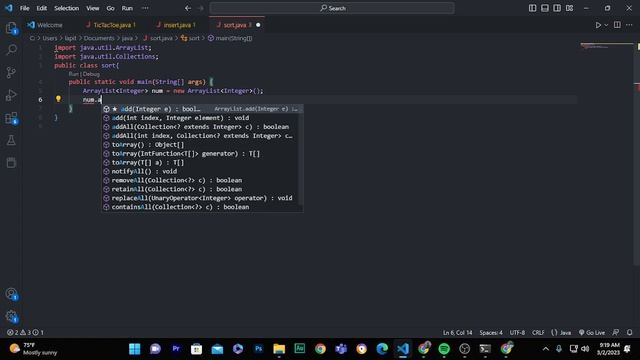The image size is (640, 360).
Task: Open the View menu
Action: click(x=93, y=8)
